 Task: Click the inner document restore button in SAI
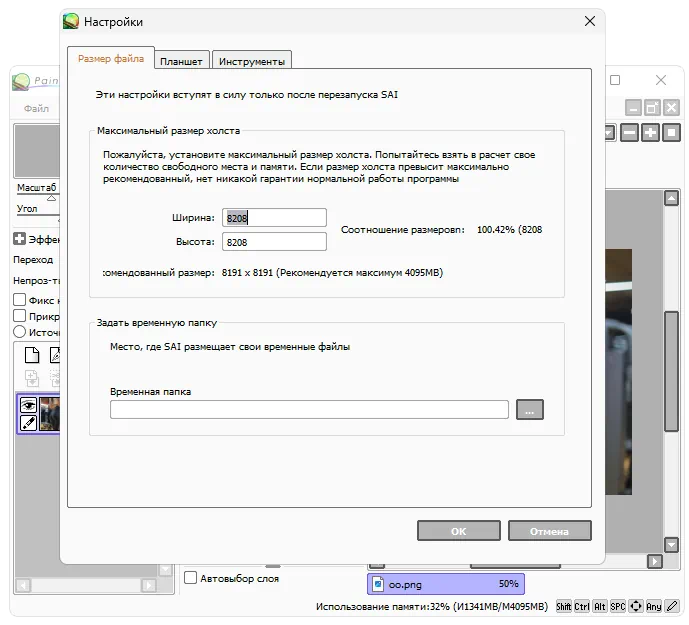pos(653,107)
